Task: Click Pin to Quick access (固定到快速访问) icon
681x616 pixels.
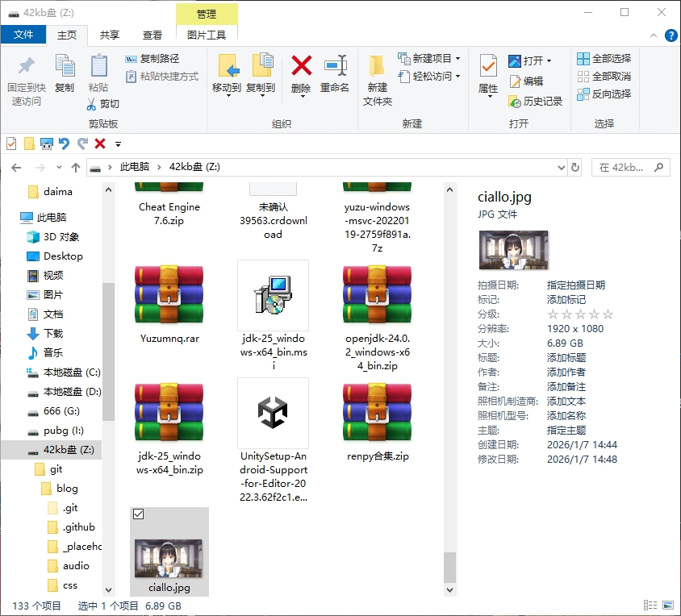Action: [27, 66]
